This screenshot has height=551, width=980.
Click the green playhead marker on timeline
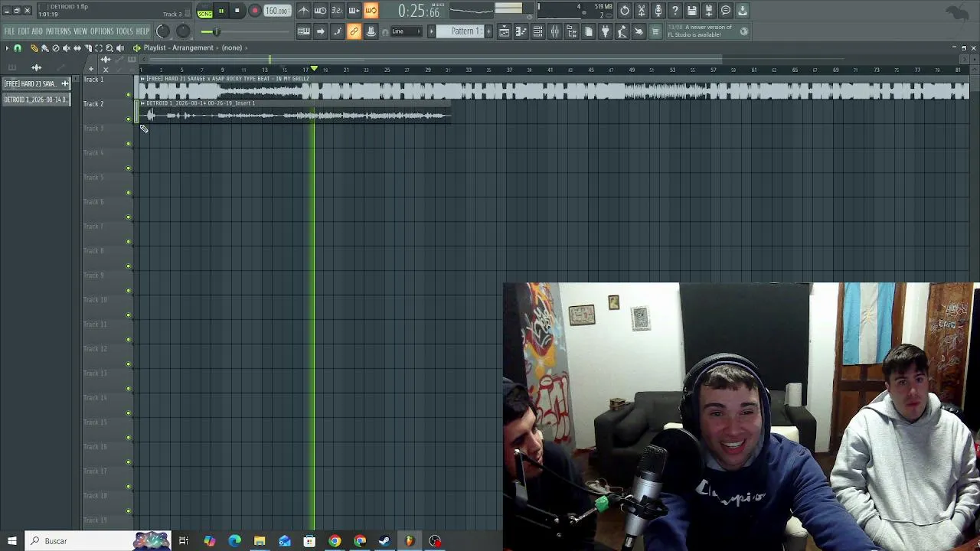click(x=314, y=69)
